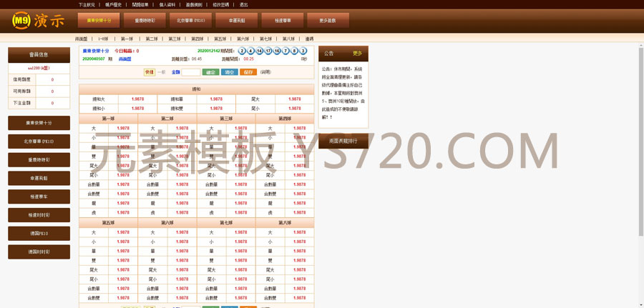644x308 pixels.
Task: Switch to the 第八球 sub-tab
Action: pos(288,39)
